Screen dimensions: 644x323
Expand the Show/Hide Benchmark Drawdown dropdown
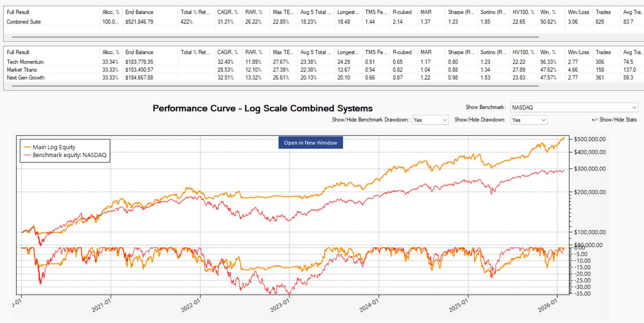[x=430, y=120]
